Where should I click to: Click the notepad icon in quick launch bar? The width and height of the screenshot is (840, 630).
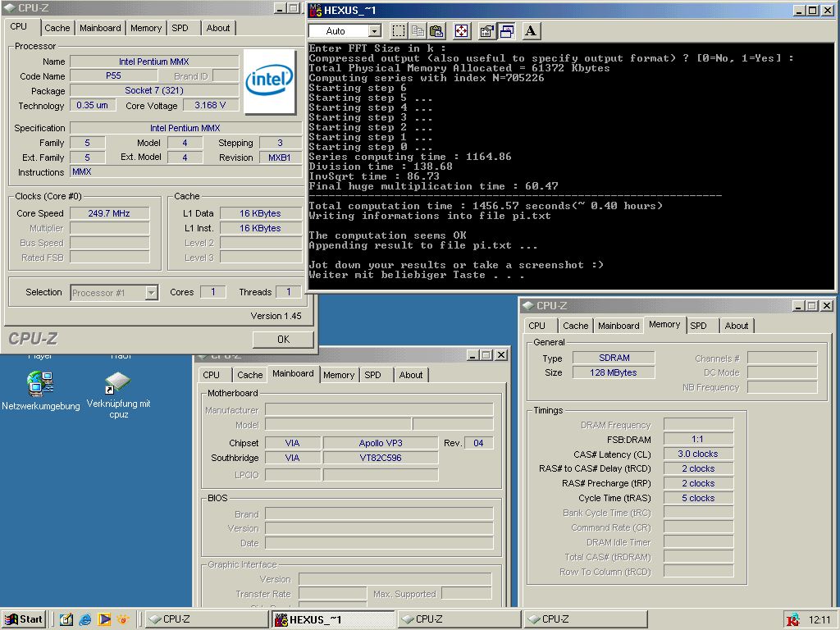66,619
